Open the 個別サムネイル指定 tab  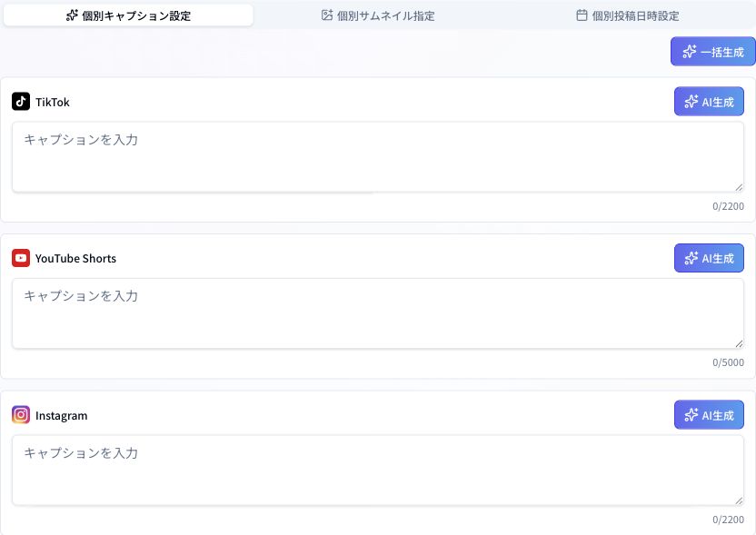click(x=377, y=15)
